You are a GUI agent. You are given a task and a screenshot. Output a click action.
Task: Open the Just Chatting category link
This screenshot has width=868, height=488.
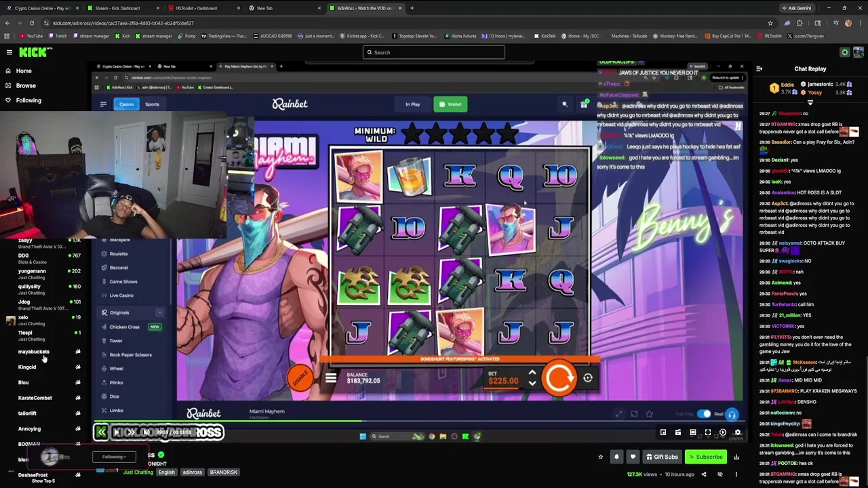click(138, 472)
